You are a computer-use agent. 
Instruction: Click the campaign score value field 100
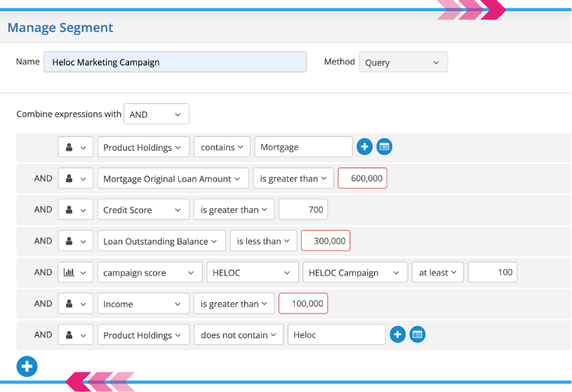pos(493,273)
